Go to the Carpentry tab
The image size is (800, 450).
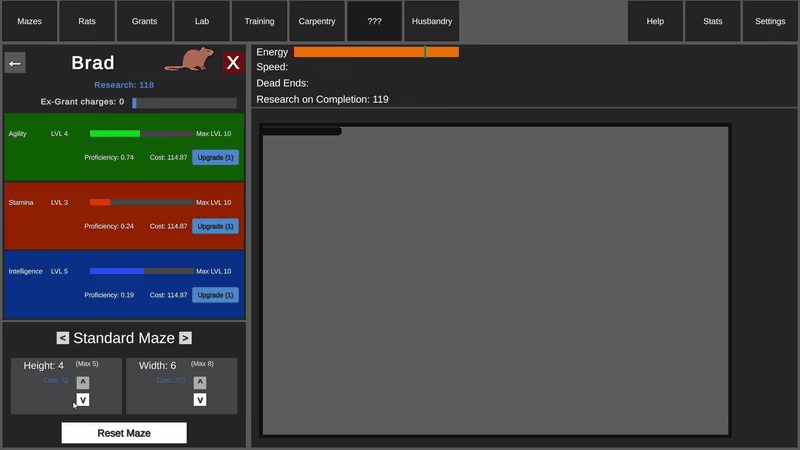(x=317, y=21)
